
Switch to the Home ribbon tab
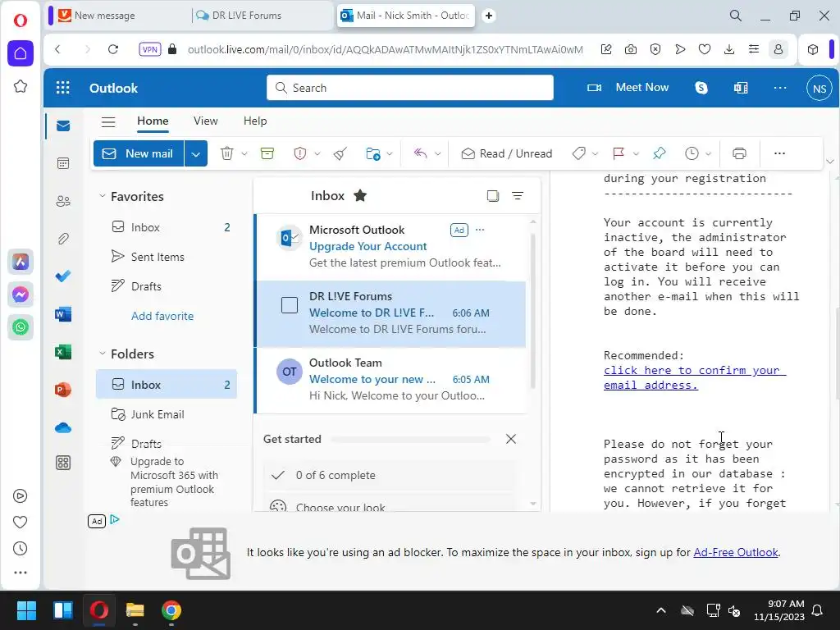point(153,121)
